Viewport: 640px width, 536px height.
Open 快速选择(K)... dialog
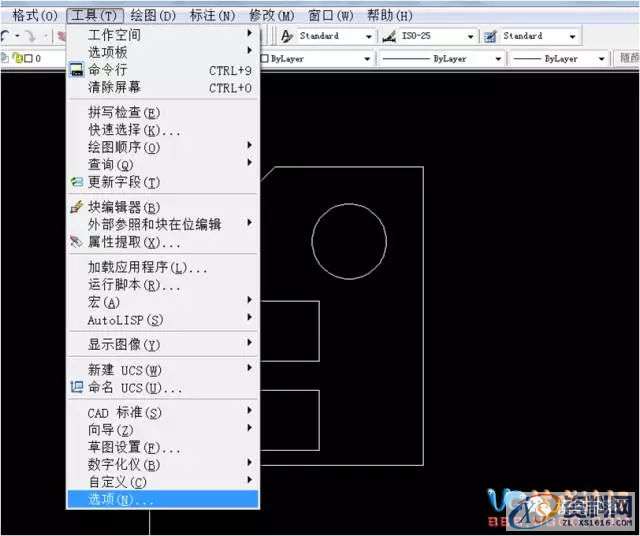(162, 130)
